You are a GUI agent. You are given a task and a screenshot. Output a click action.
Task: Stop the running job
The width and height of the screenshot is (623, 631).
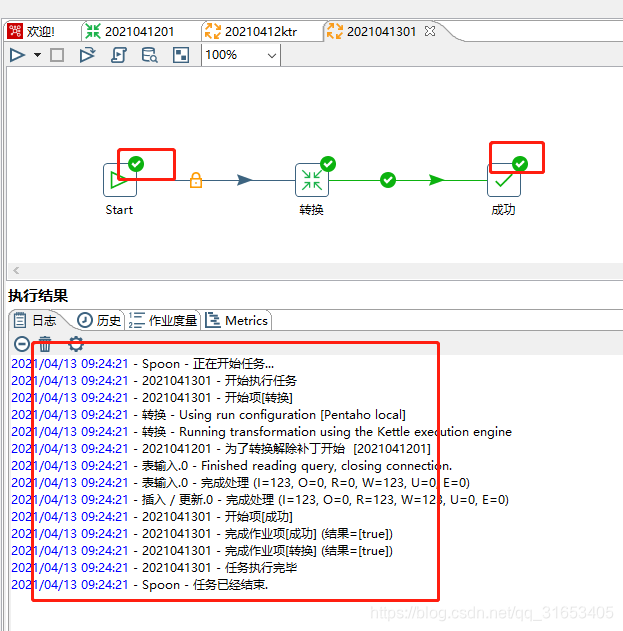click(x=57, y=55)
